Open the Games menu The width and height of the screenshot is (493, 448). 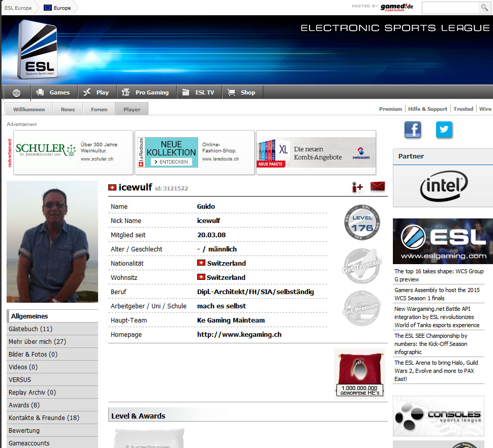[54, 92]
